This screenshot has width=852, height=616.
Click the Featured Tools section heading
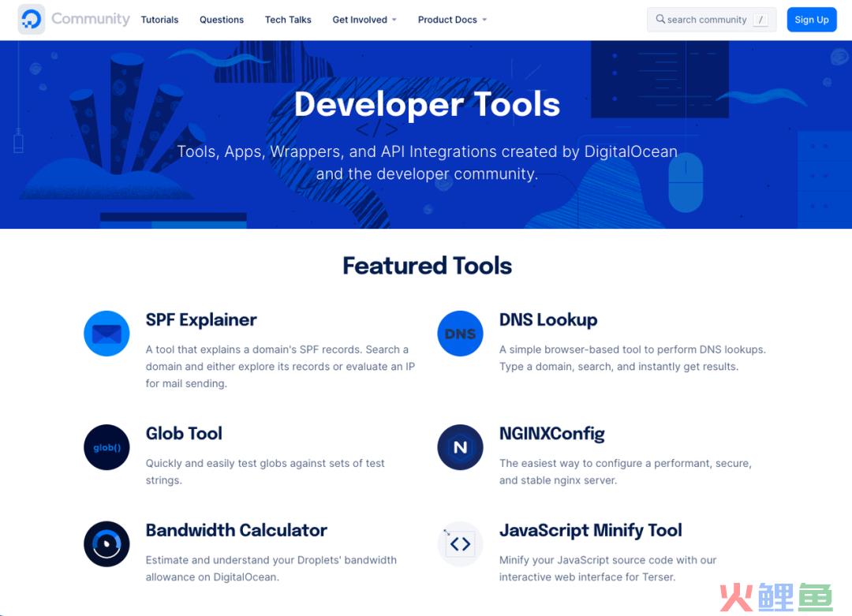427,266
